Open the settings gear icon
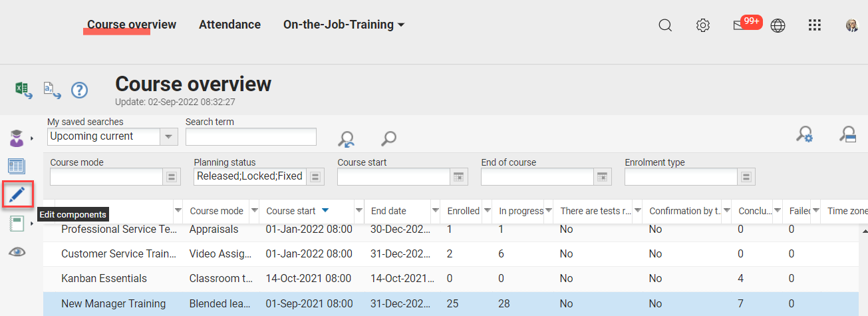 coord(702,25)
